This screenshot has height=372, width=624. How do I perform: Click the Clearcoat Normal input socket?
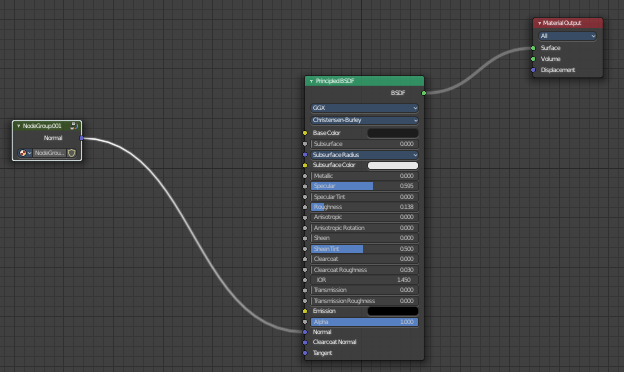coord(305,342)
